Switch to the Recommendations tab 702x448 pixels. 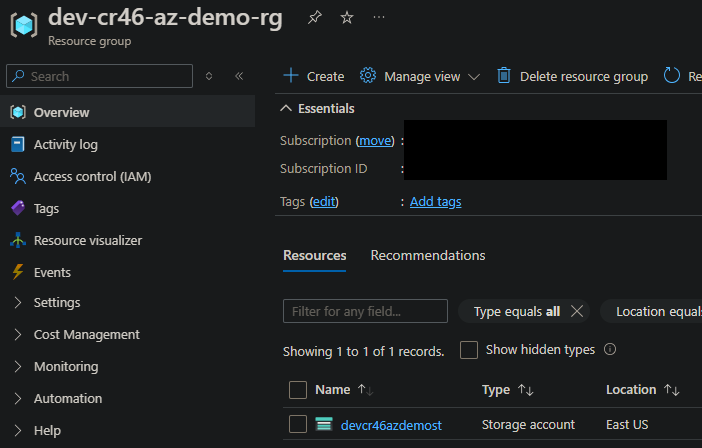pyautogui.click(x=428, y=256)
